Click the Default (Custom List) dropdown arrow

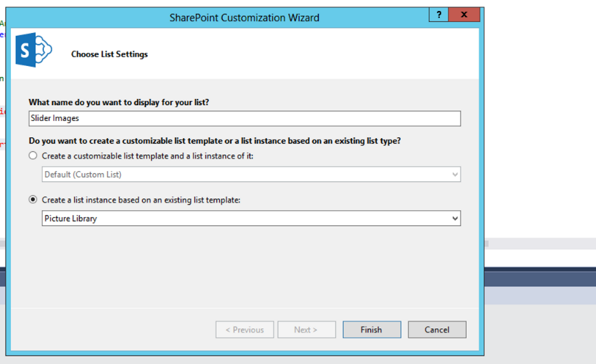click(x=454, y=174)
